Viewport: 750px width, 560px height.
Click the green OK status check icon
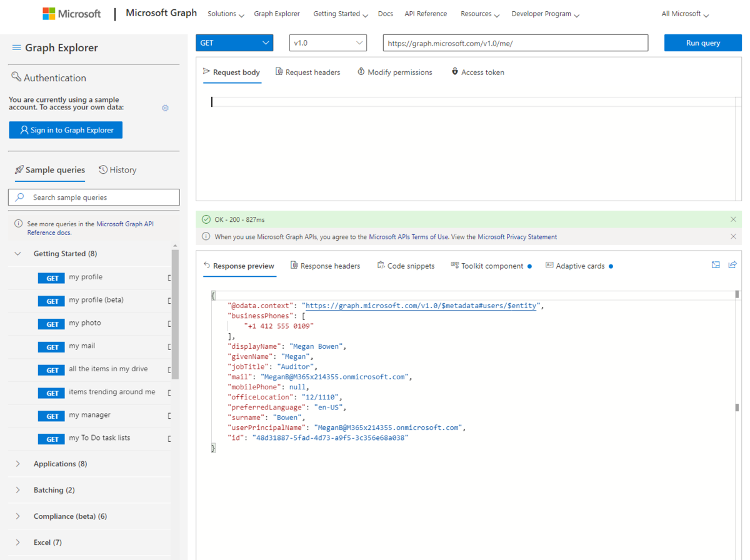(x=206, y=219)
